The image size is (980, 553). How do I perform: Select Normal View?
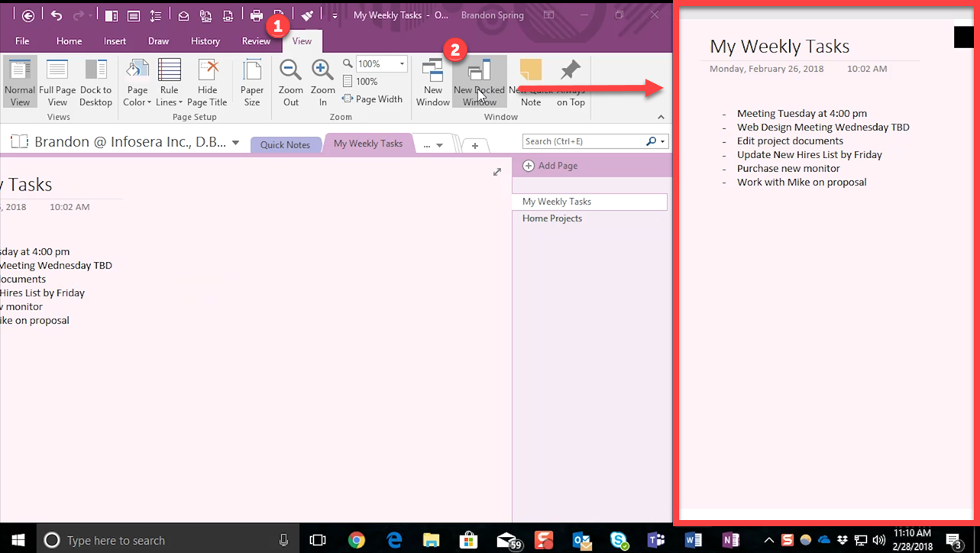(x=20, y=82)
